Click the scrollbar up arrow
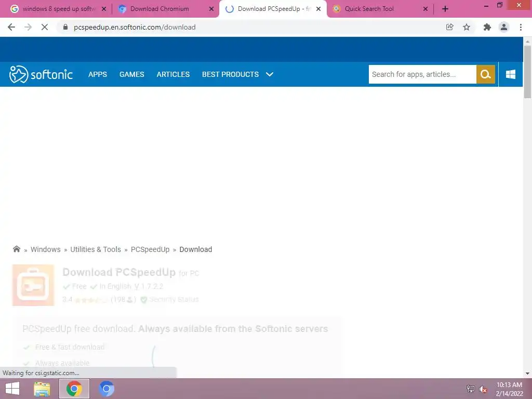 (527, 41)
